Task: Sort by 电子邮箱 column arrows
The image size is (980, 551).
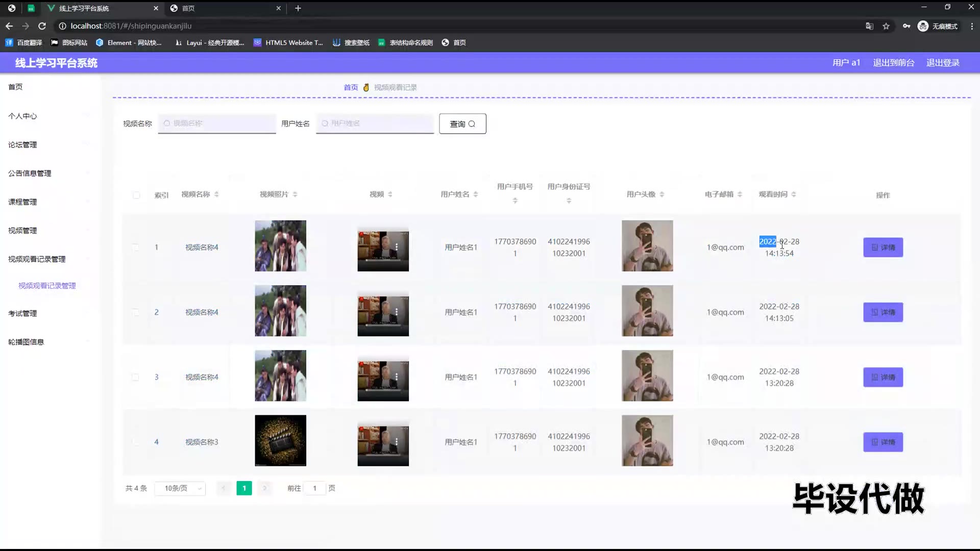Action: coord(740,194)
